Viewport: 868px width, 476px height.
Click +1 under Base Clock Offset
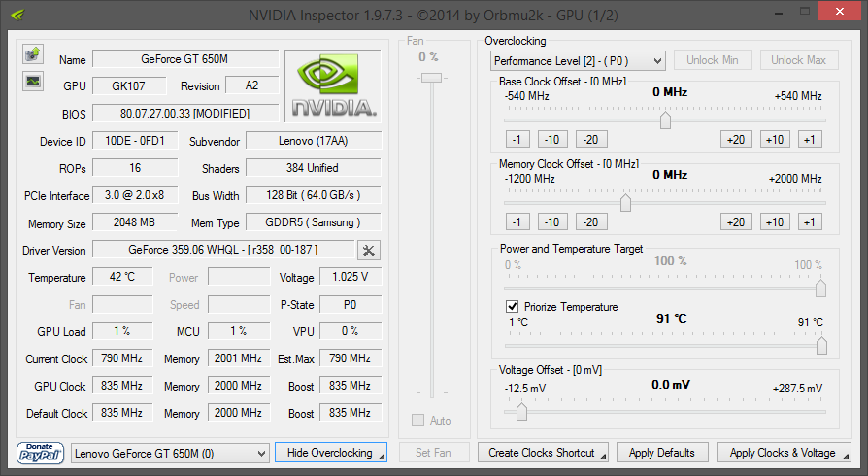pos(810,140)
